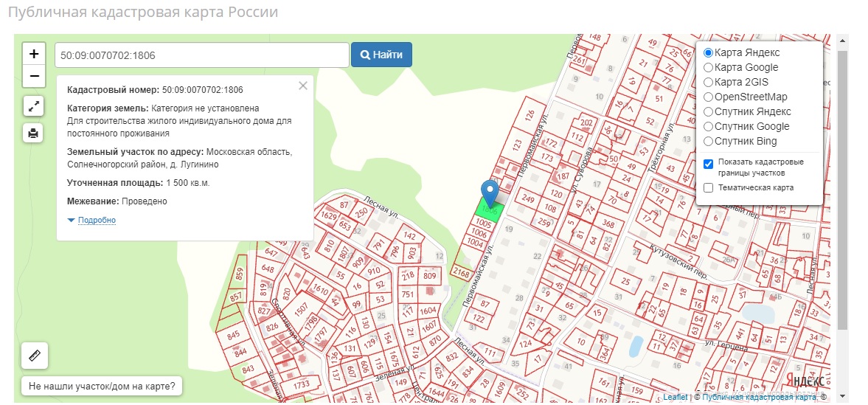Click Не нашли участок/дом на карте button
Image resolution: width=868 pixels, height=405 pixels.
(102, 386)
